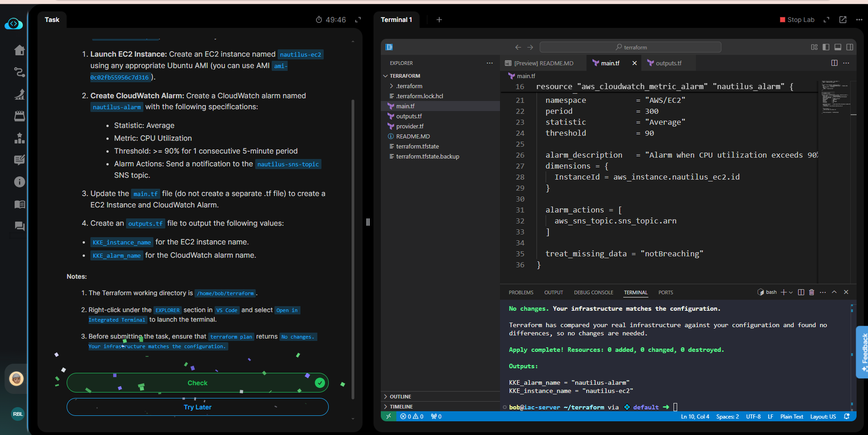Toggle the bottom panel visibility
This screenshot has width=868, height=435.
click(x=838, y=47)
